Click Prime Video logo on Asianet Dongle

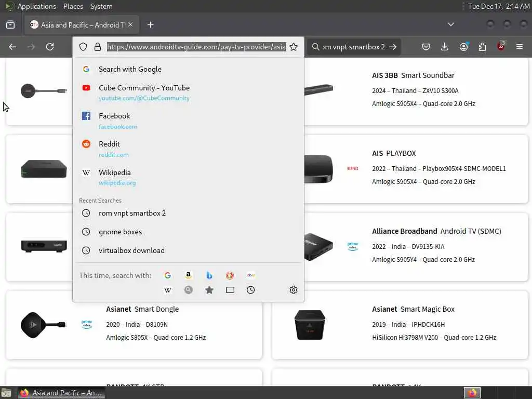click(x=87, y=324)
